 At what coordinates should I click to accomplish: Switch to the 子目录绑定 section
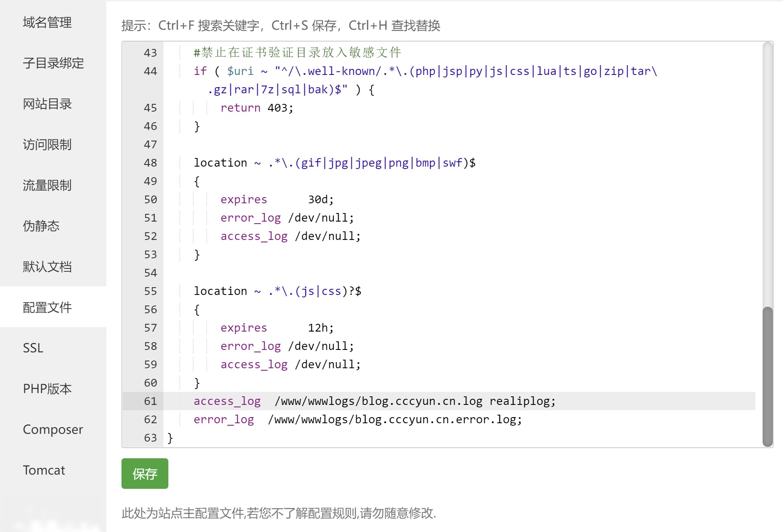pyautogui.click(x=53, y=63)
